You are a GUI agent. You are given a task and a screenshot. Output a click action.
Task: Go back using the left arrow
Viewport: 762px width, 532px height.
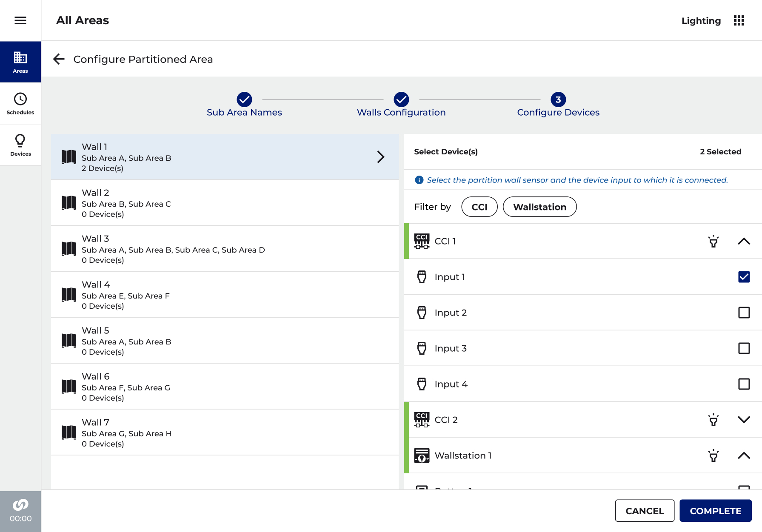click(x=59, y=59)
